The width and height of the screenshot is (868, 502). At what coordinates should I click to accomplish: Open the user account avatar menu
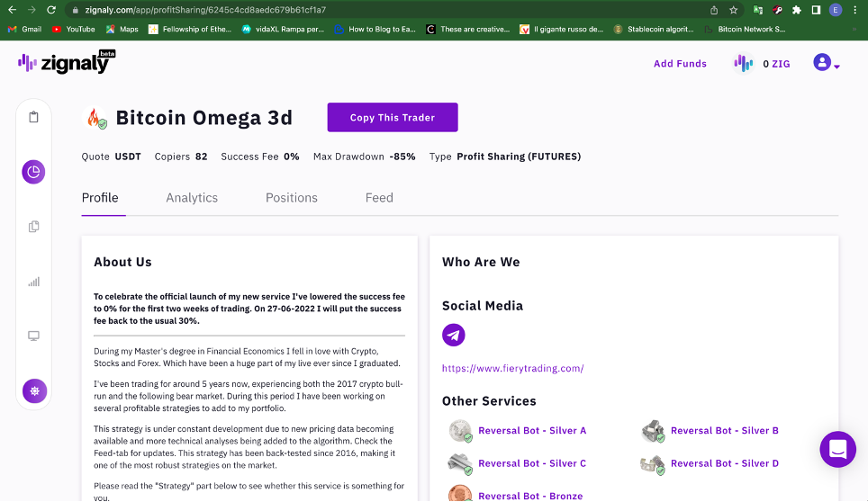click(x=827, y=62)
